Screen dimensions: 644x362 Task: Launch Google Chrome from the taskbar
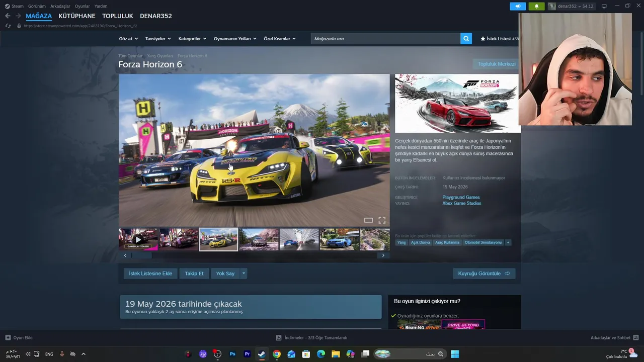(277, 354)
